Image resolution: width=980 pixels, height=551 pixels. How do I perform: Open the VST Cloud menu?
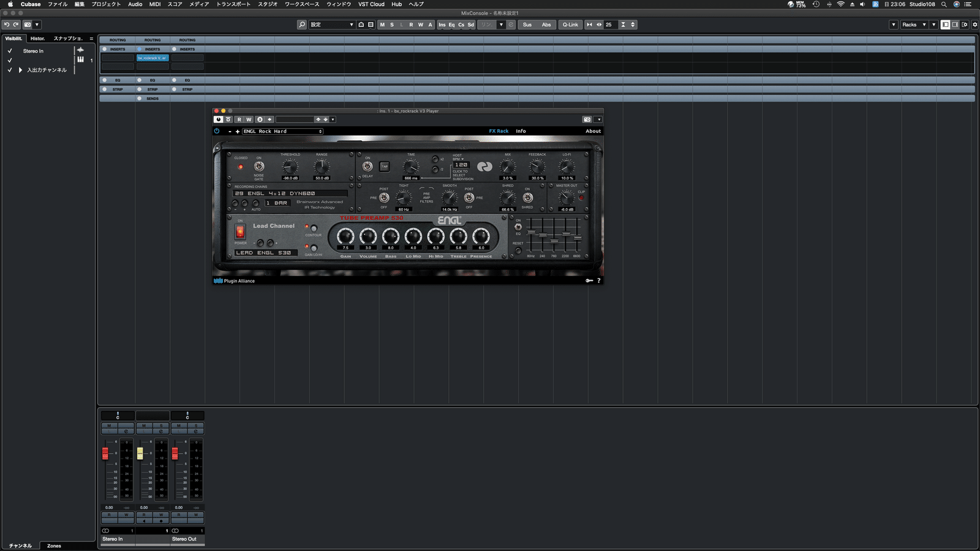coord(371,4)
